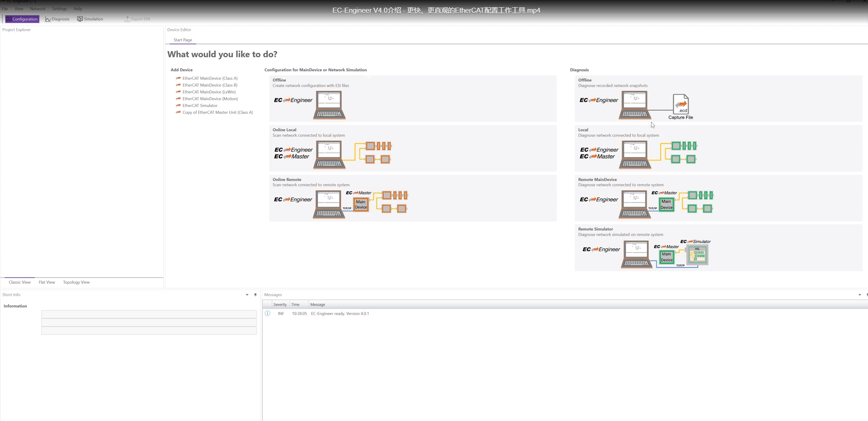Sort messages by Severity column header
Viewport: 868px width, 421px height.
pyautogui.click(x=280, y=305)
